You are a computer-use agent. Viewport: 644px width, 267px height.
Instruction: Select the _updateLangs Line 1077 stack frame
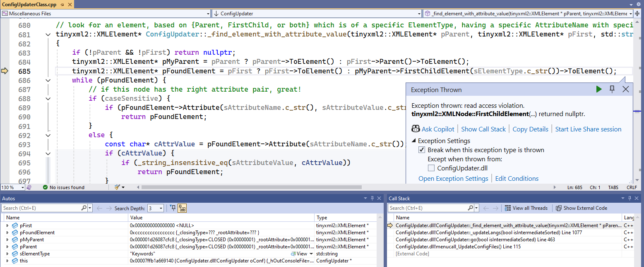click(489, 233)
